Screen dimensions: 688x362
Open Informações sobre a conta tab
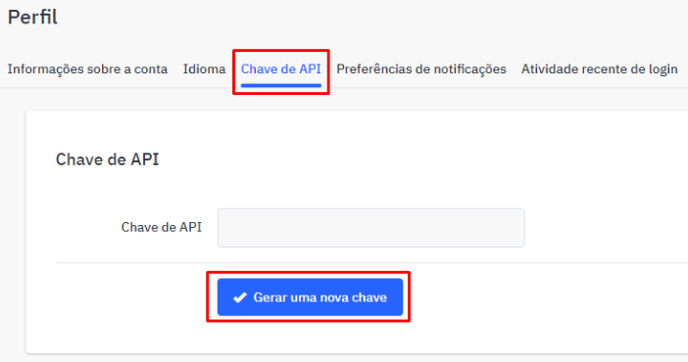87,69
